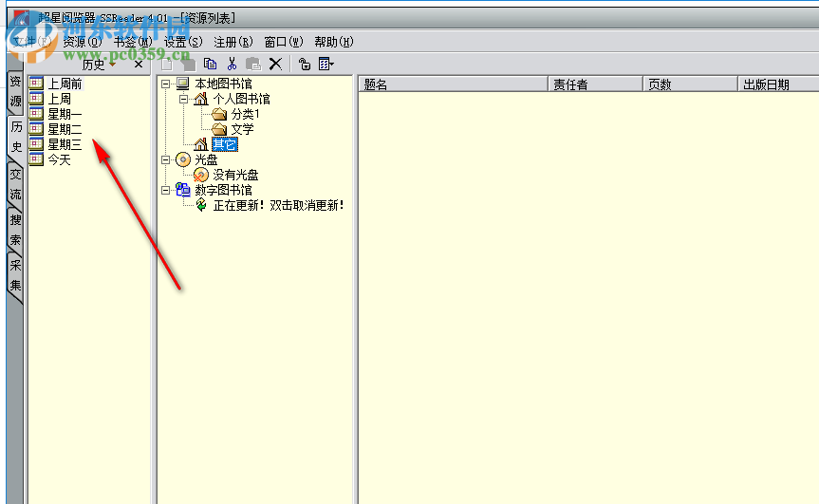This screenshot has height=504, width=819.
Task: Click the folder icon of 分类1
Action: 219,114
